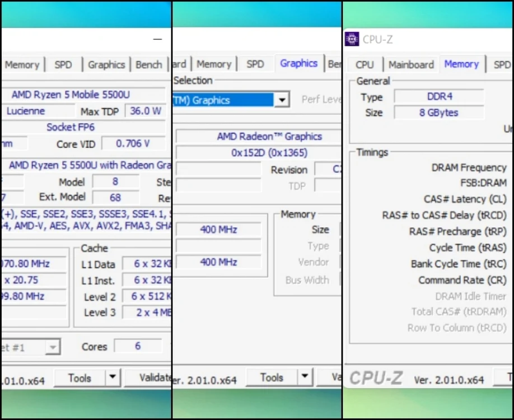Open the Bench tab in the left window
Viewport: 514px width, 420px height.
coord(149,64)
